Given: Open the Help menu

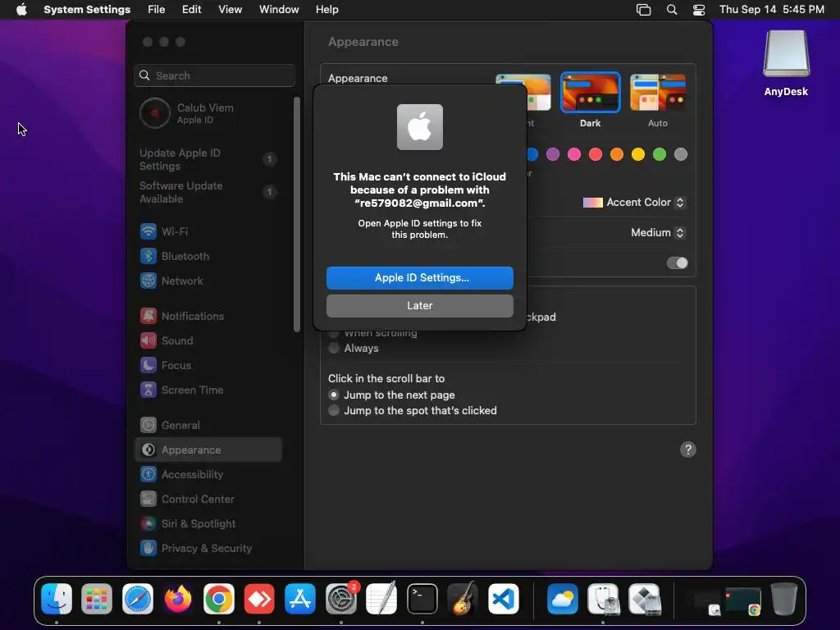Looking at the screenshot, I should click(326, 10).
